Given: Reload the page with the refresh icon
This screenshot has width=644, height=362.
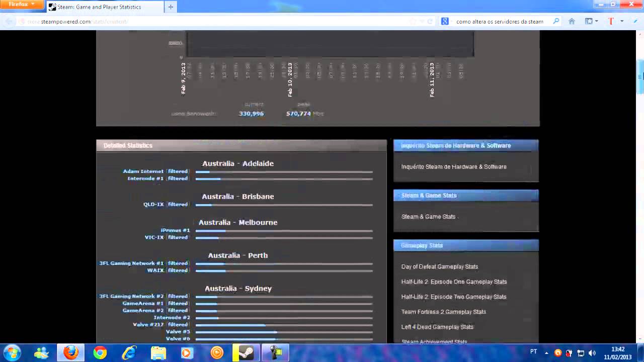Looking at the screenshot, I should coord(430,22).
